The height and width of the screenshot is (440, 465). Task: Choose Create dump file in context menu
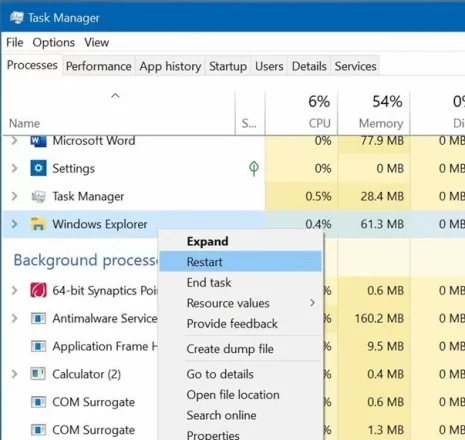click(241, 349)
